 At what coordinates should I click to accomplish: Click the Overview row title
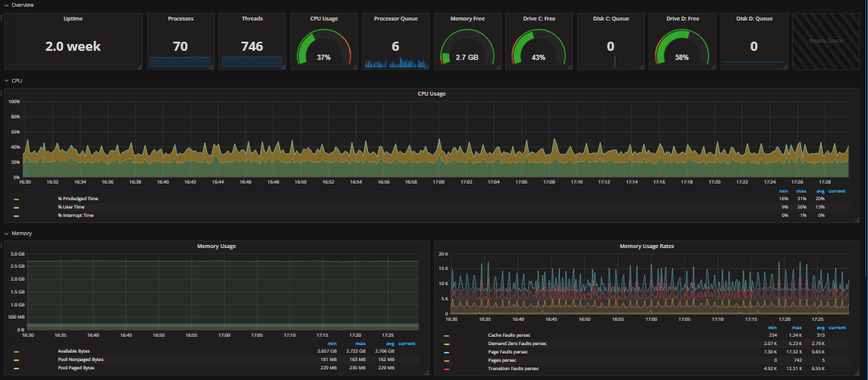23,5
